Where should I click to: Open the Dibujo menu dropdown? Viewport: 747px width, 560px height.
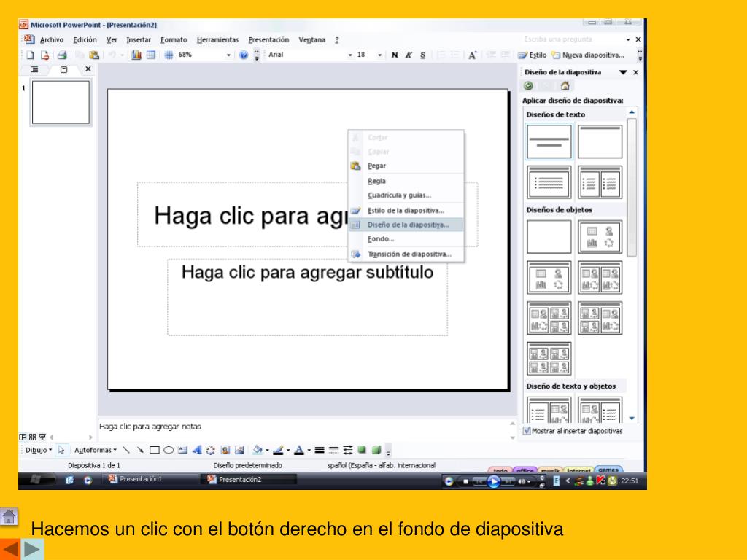click(x=39, y=450)
